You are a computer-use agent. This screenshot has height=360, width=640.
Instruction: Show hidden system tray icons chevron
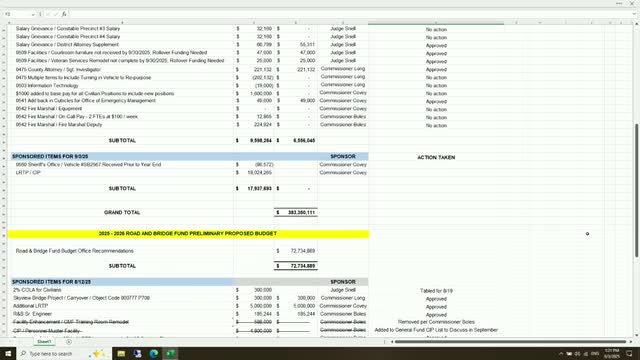coord(561,354)
